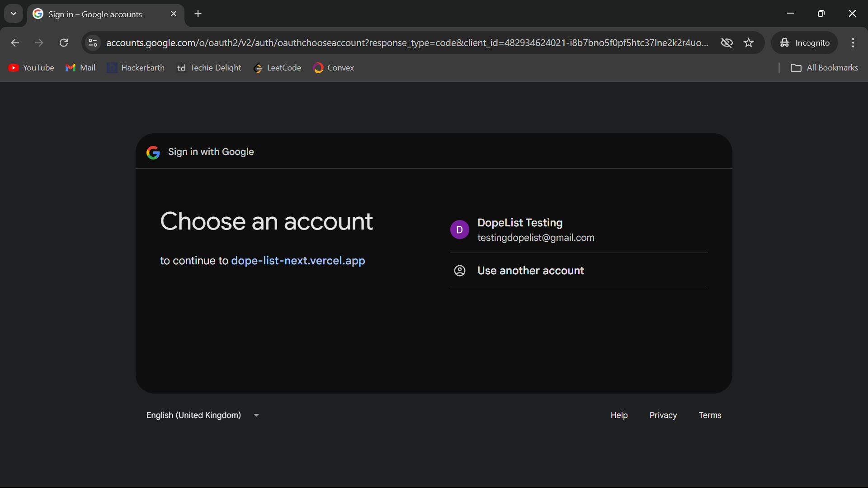
Task: Expand the All Bookmarks folder
Action: point(824,68)
